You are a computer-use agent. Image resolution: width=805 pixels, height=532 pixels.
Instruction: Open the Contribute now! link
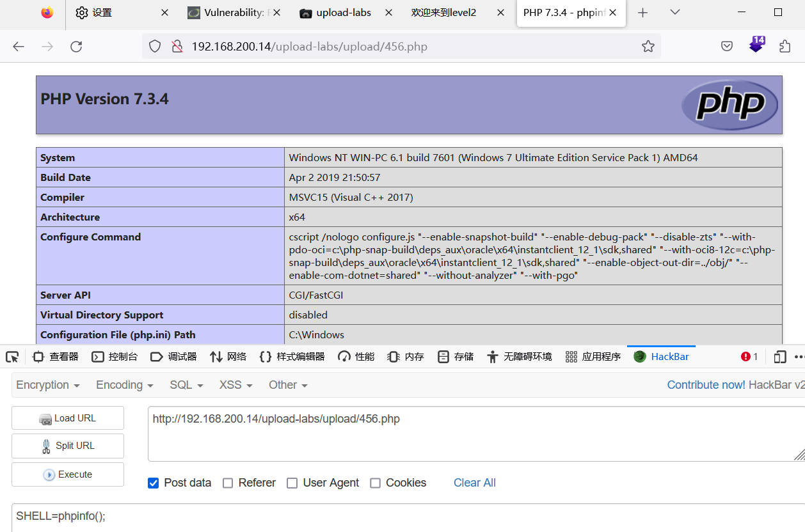706,385
